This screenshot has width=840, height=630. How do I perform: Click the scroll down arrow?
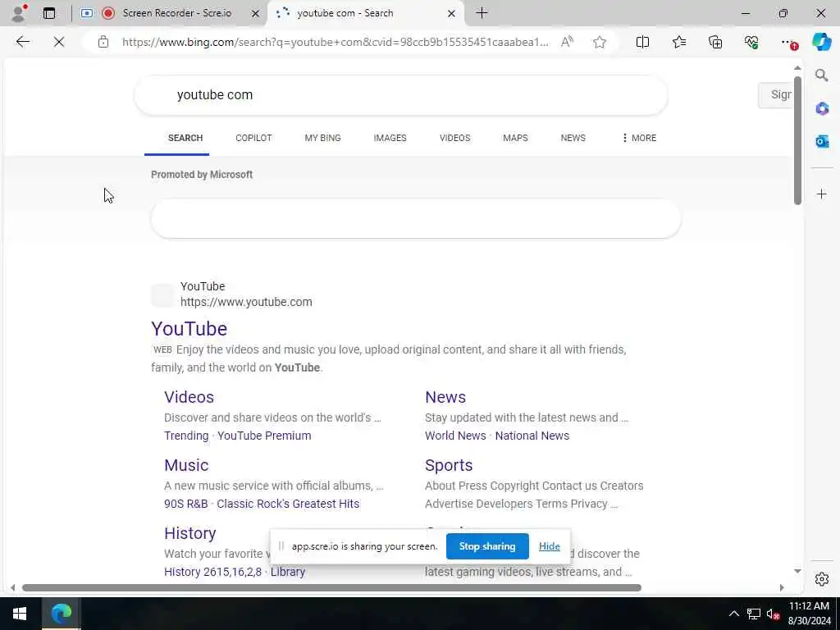[797, 571]
